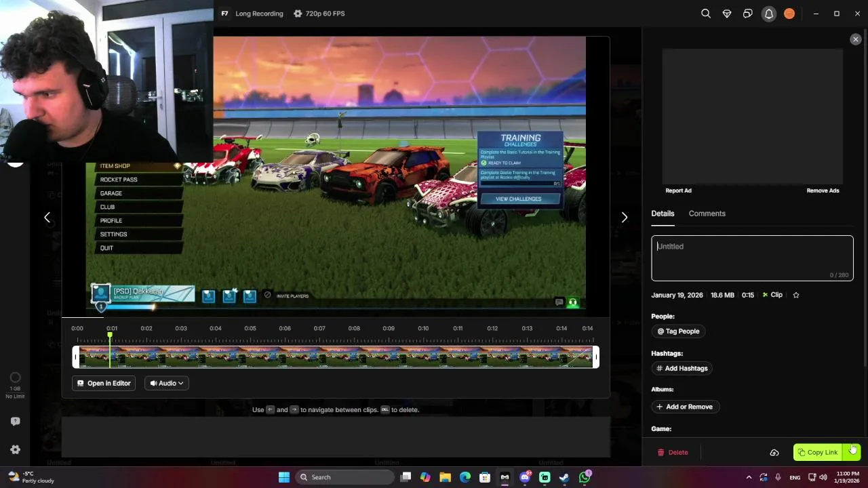Click the ENG language indicator
Screen dimensions: 868x488
(x=795, y=478)
